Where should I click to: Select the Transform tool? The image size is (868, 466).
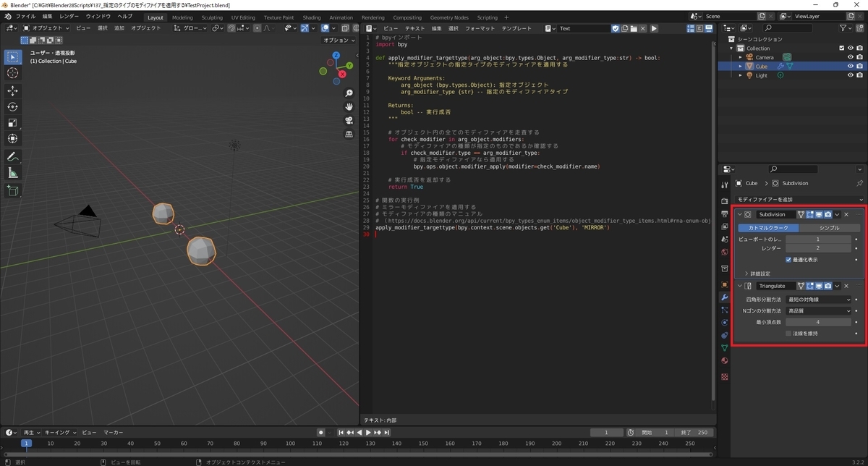[x=13, y=138]
